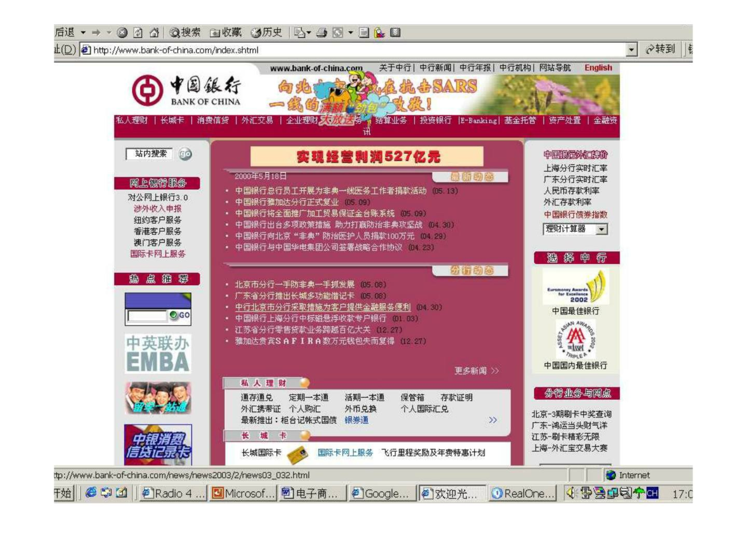Open the 中行新闻 top link

pyautogui.click(x=435, y=68)
